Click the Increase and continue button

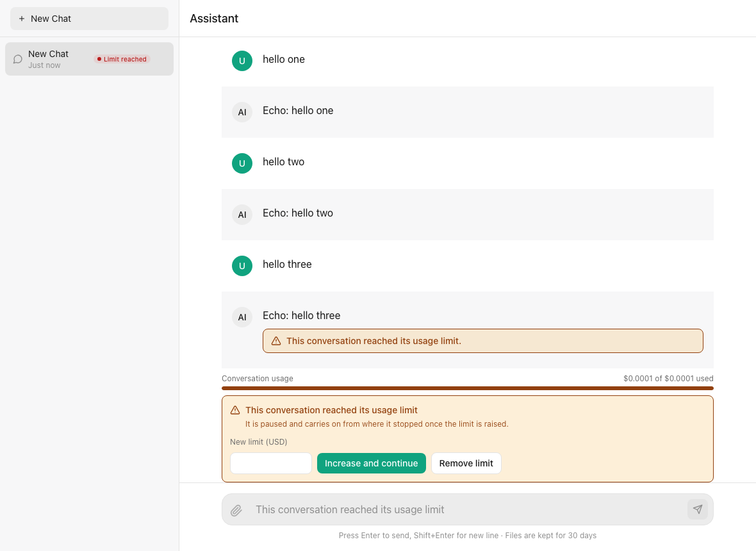pos(371,463)
